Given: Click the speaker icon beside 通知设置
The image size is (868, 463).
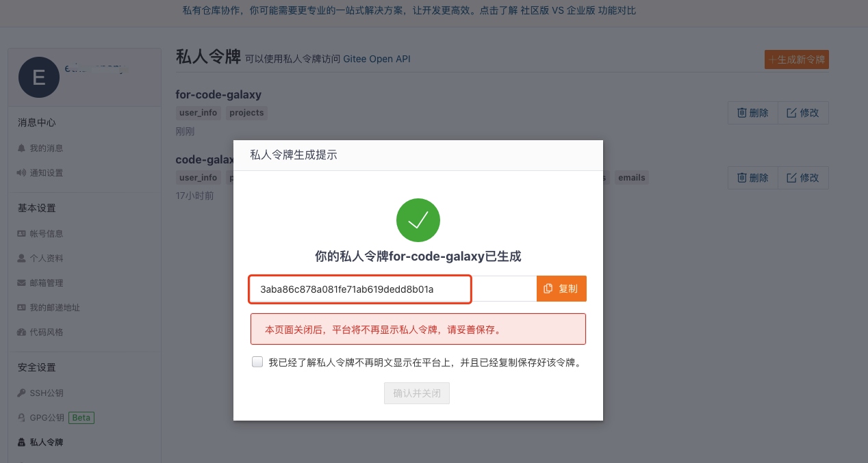Looking at the screenshot, I should tap(21, 172).
